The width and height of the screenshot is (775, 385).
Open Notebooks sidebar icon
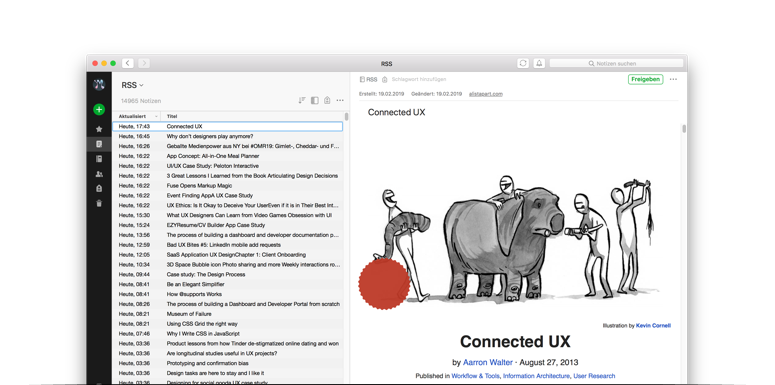tap(99, 159)
